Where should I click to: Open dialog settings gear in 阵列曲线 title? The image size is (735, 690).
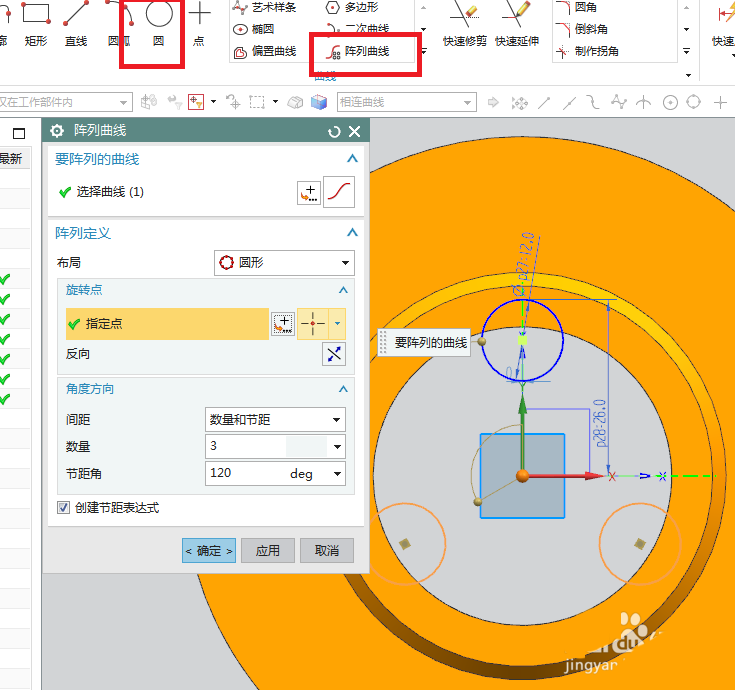[57, 131]
